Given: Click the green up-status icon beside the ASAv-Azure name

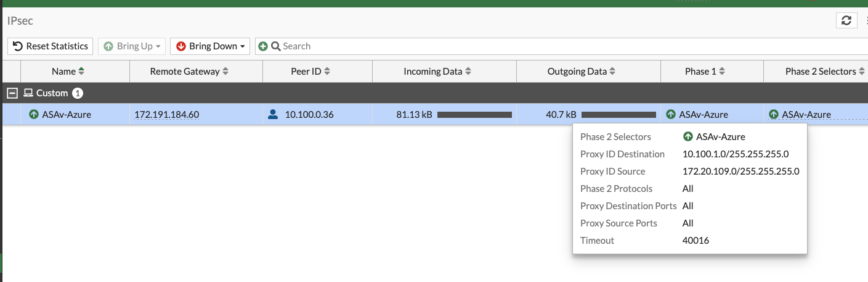Looking at the screenshot, I should pyautogui.click(x=34, y=114).
